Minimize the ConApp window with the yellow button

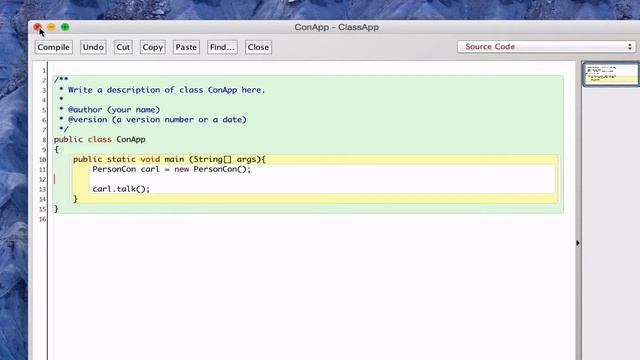click(51, 27)
